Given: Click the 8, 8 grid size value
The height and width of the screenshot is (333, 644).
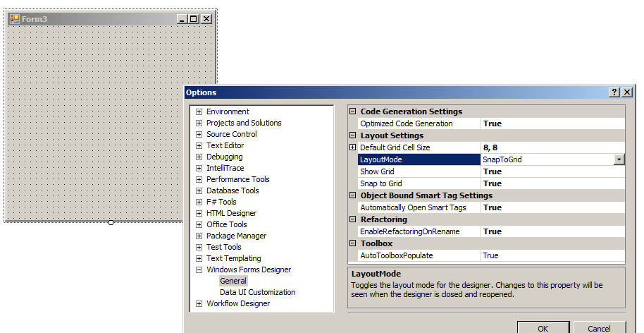Looking at the screenshot, I should [x=553, y=147].
